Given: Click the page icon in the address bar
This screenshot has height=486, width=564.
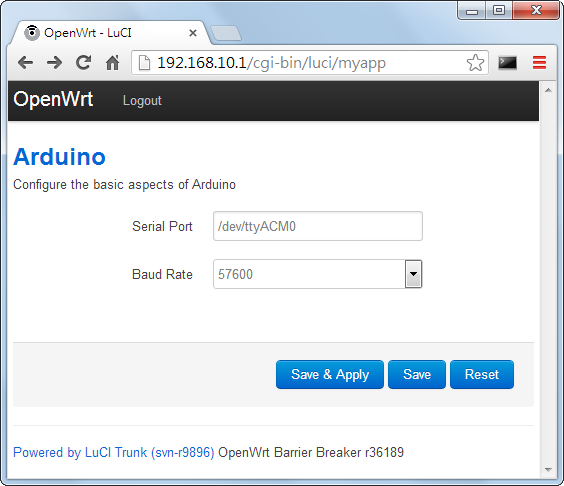Looking at the screenshot, I should tap(144, 63).
